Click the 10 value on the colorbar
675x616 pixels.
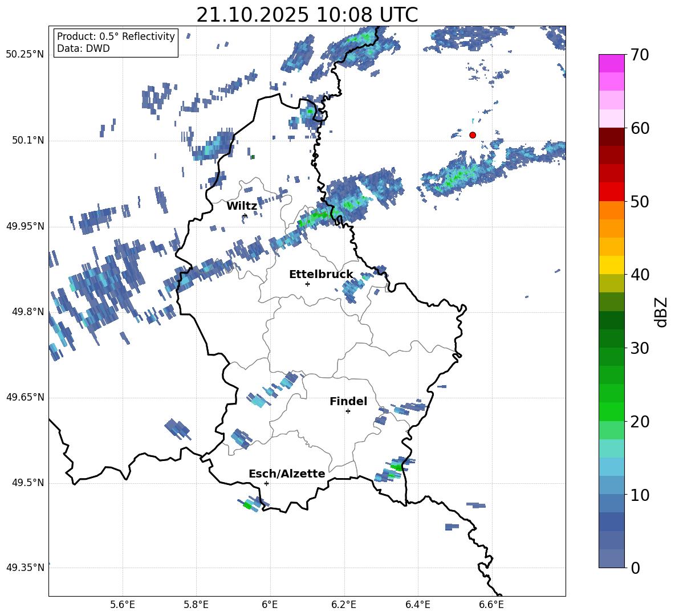pyautogui.click(x=640, y=495)
